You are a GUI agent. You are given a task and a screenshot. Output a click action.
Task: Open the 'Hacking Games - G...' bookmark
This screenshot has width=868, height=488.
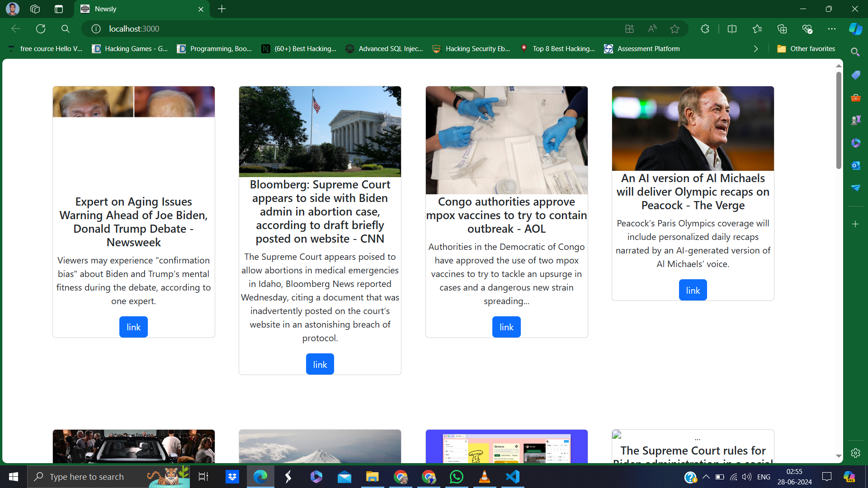tap(130, 49)
